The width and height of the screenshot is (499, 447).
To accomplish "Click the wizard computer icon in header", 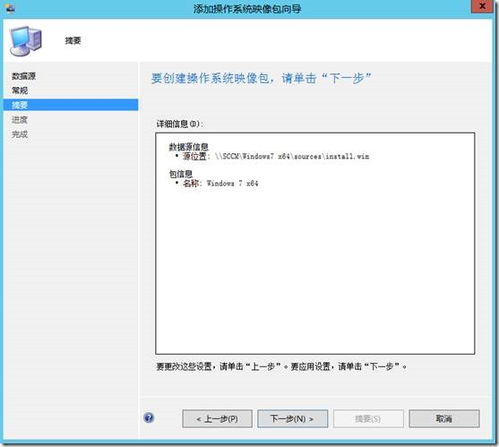I will pyautogui.click(x=26, y=41).
